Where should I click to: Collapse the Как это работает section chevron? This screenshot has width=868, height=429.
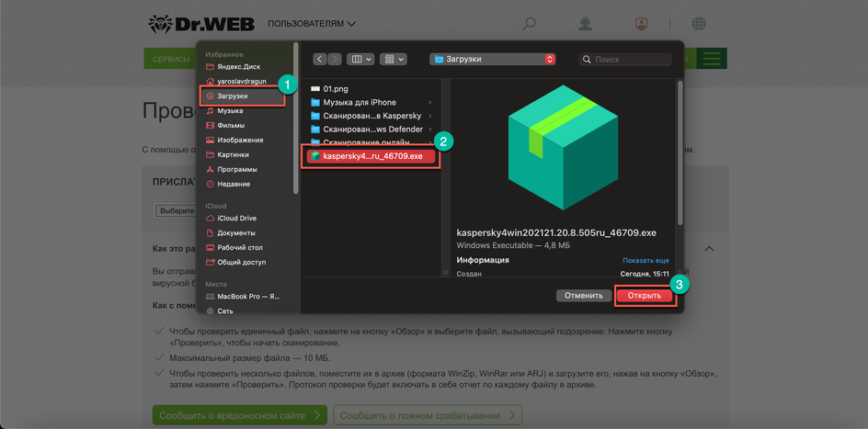pyautogui.click(x=709, y=249)
